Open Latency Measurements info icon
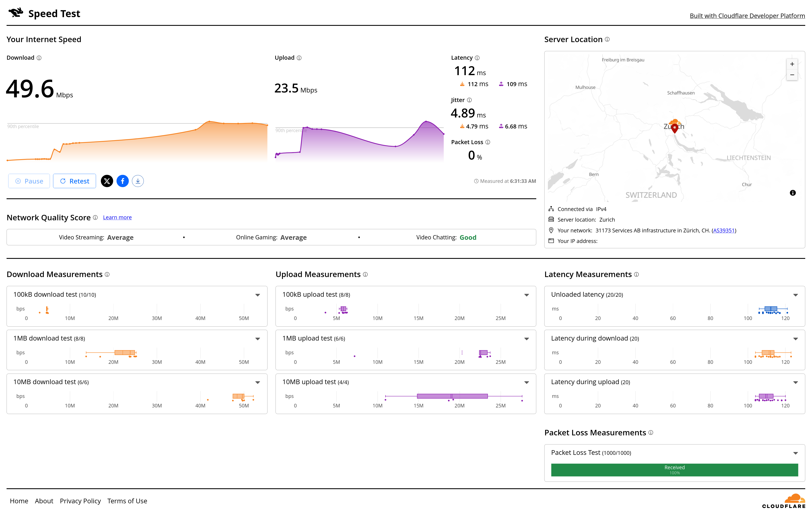812x516 pixels. (x=636, y=274)
